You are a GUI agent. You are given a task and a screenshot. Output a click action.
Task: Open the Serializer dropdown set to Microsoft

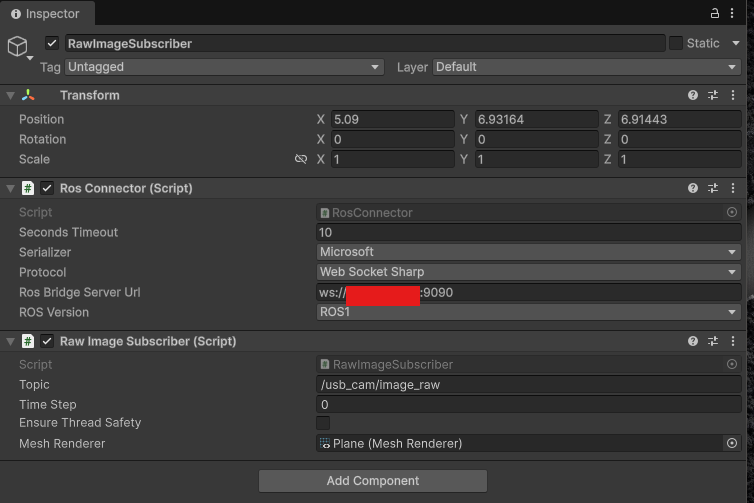[x=529, y=252]
